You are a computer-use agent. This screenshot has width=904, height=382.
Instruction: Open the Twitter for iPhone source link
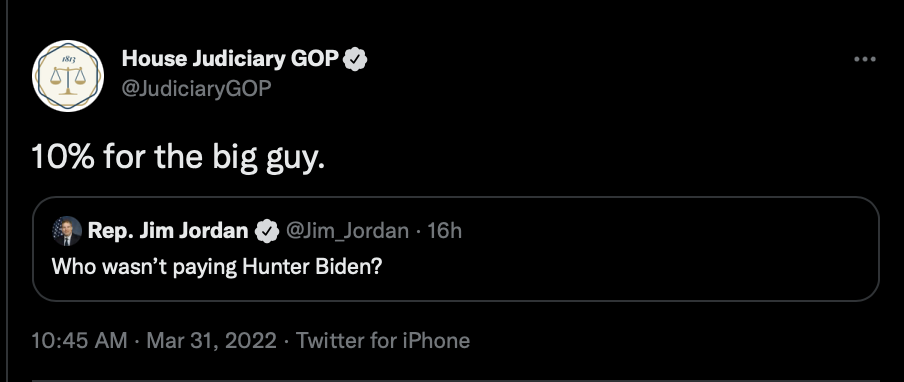[x=383, y=341]
